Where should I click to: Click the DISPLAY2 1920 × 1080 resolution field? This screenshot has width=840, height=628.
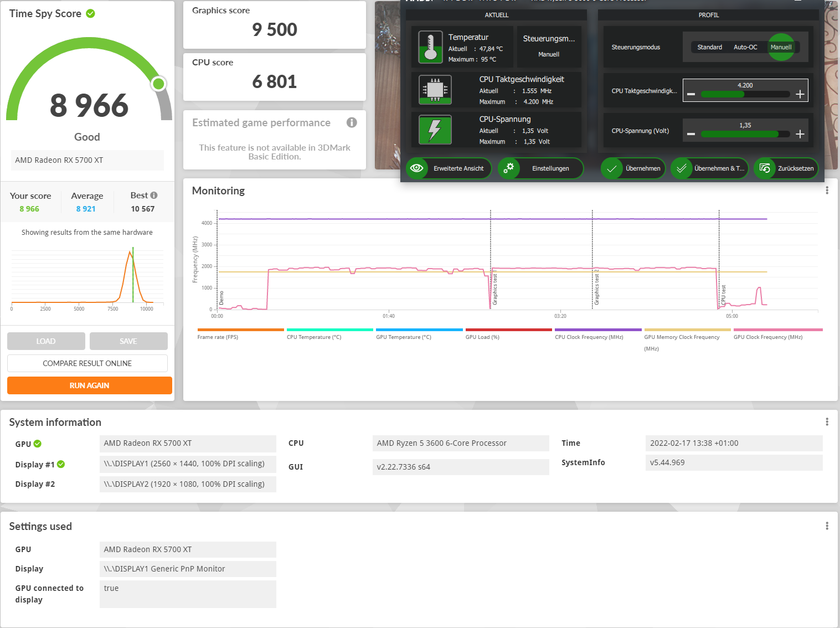tap(188, 484)
